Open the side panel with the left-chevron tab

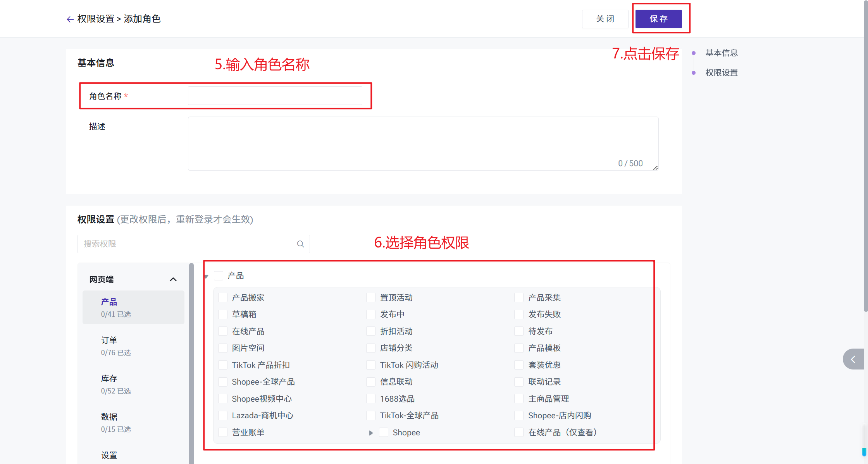tap(853, 359)
